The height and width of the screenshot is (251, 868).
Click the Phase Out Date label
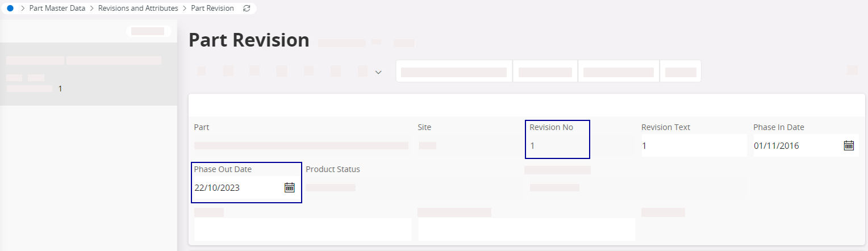pyautogui.click(x=223, y=169)
